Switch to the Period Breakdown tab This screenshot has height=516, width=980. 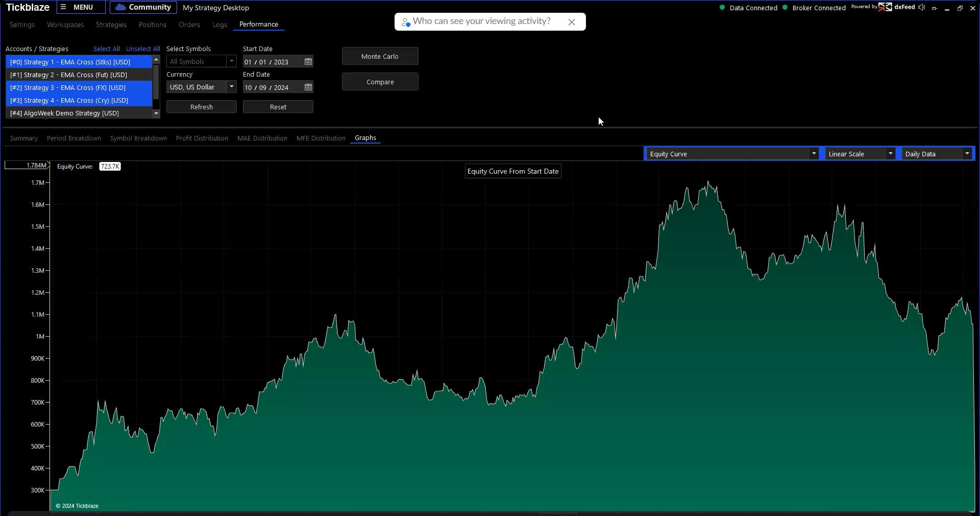pyautogui.click(x=74, y=138)
